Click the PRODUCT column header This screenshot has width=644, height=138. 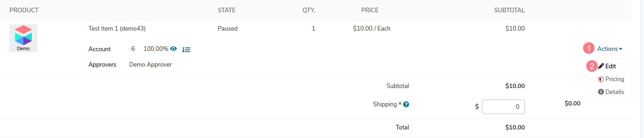click(x=24, y=10)
